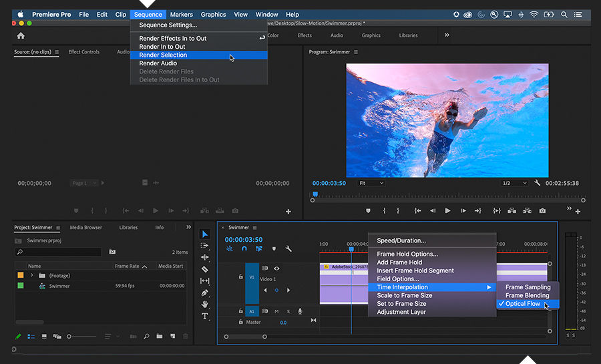Expand the (Footage) bin
The width and height of the screenshot is (601, 364).
32,275
